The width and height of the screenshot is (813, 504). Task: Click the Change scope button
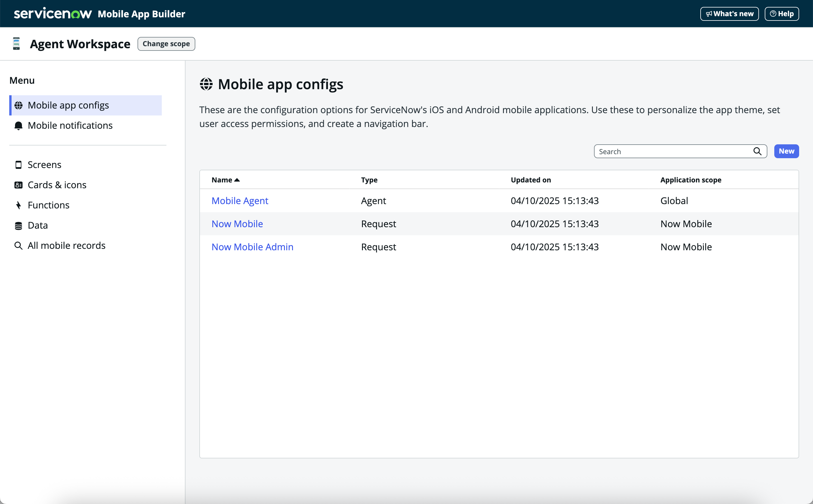[x=166, y=44]
